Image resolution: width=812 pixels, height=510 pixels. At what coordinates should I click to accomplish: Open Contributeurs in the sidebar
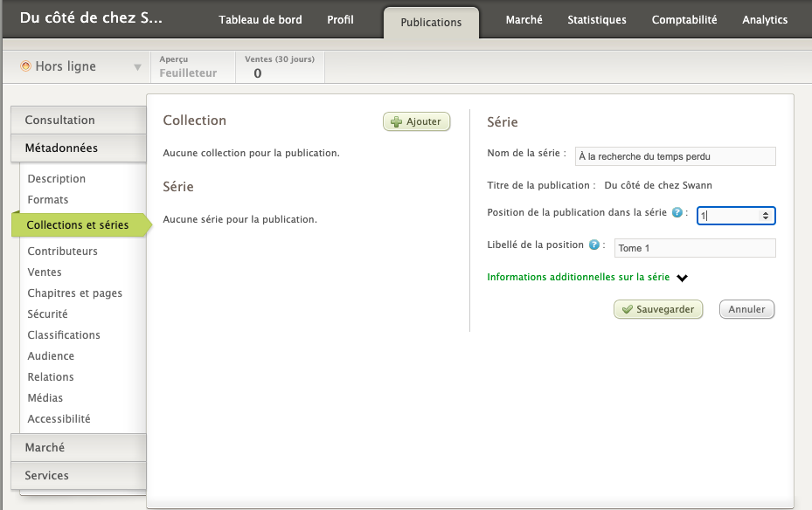point(62,252)
